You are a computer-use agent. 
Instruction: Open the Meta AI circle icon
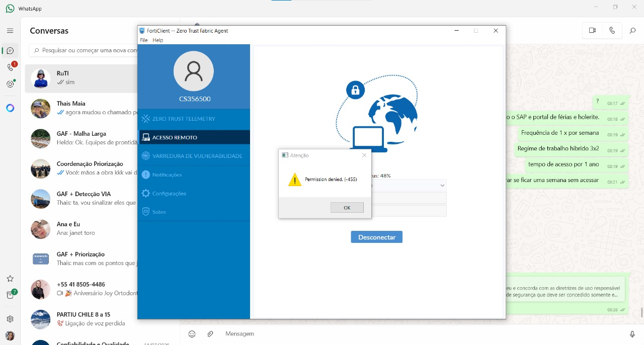tap(10, 108)
